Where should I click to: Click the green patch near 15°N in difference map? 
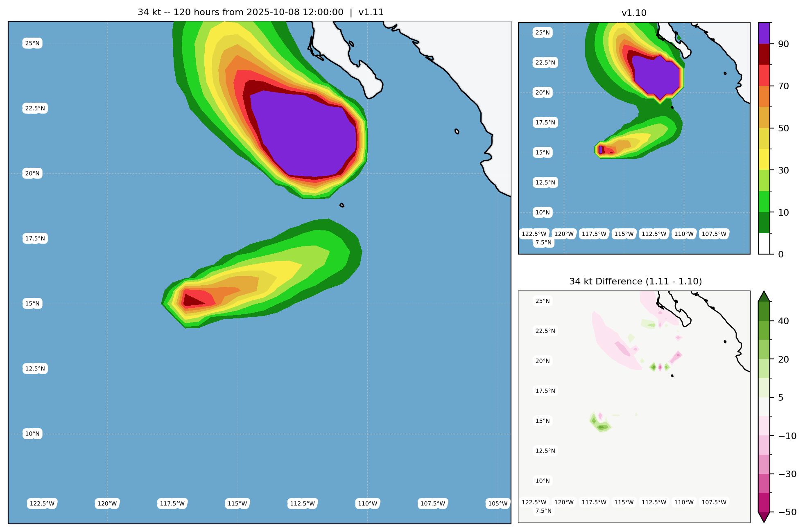[x=602, y=427]
